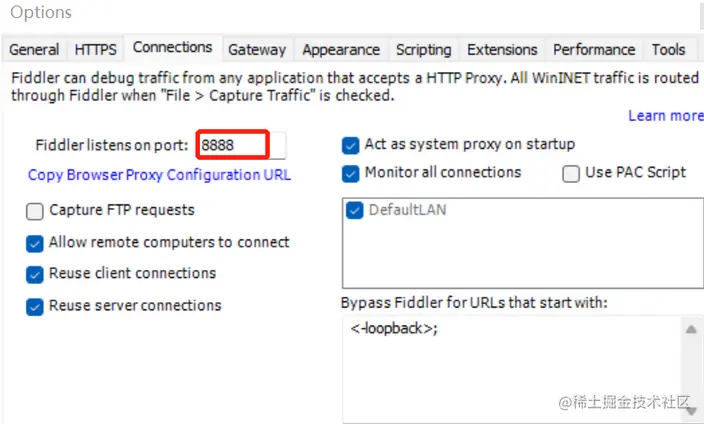Switch to the General tab
The image size is (704, 424).
point(34,49)
